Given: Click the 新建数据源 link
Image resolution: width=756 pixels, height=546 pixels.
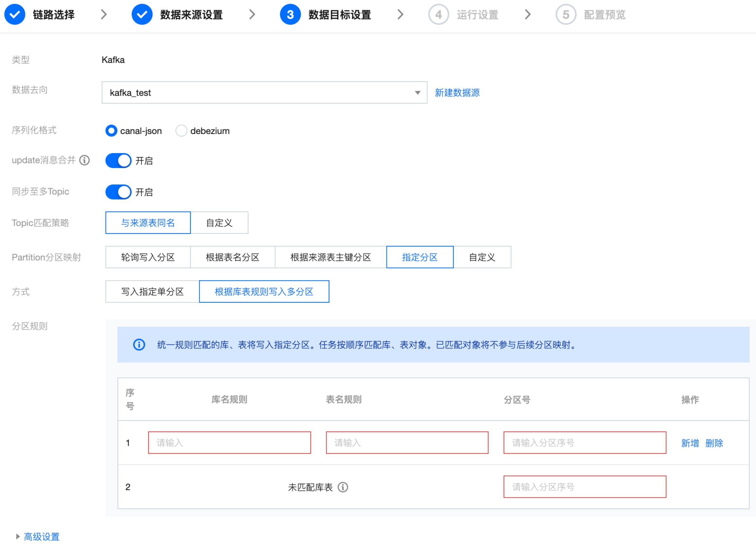Looking at the screenshot, I should [x=457, y=93].
